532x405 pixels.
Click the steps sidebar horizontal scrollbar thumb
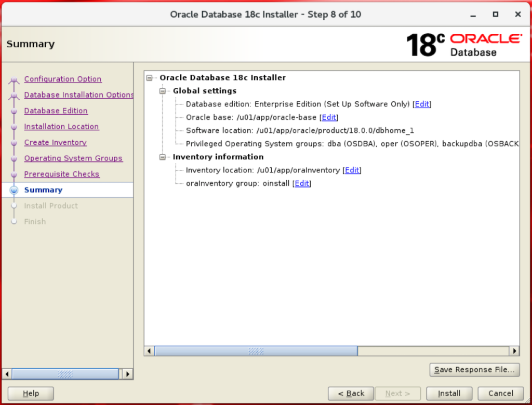[65, 374]
